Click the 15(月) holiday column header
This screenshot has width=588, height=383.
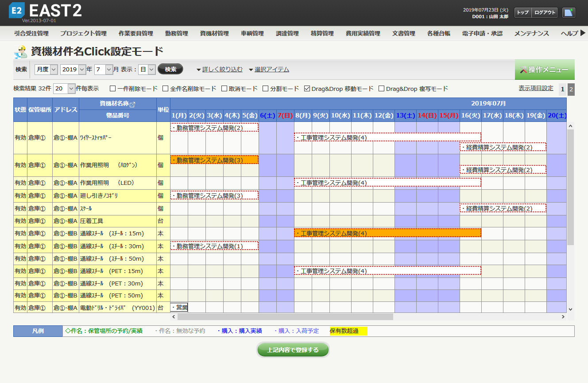(x=449, y=115)
